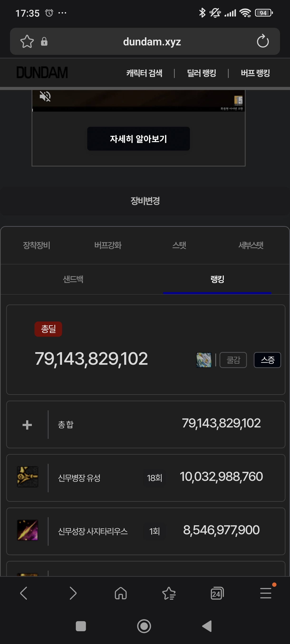Click the 장비변경 button
290x644 pixels.
tap(145, 201)
